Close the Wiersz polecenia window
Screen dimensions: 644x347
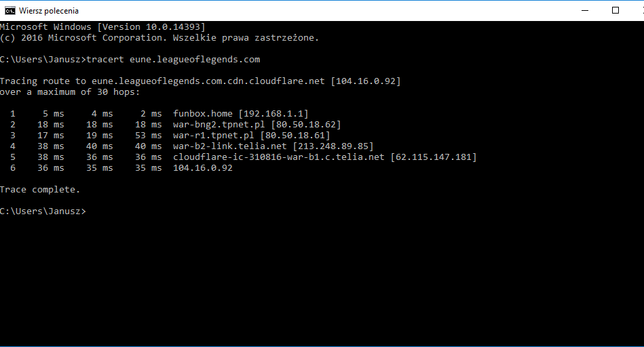tap(633, 10)
